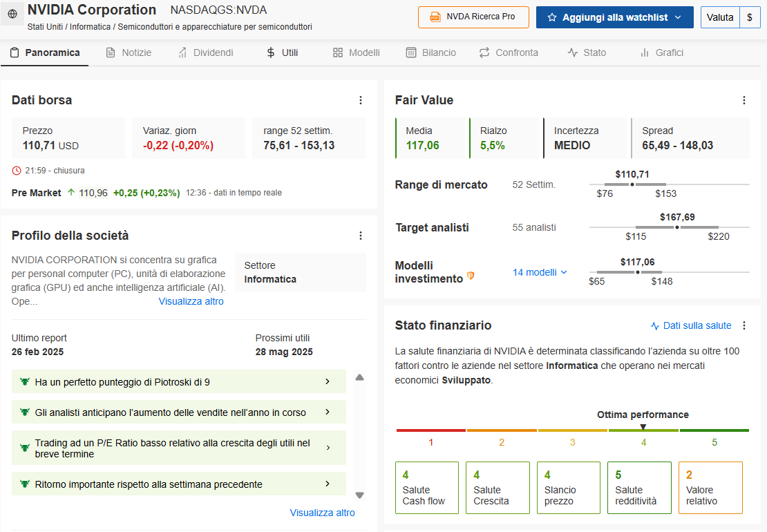Open the Stato tab
767x532 pixels.
pos(587,53)
